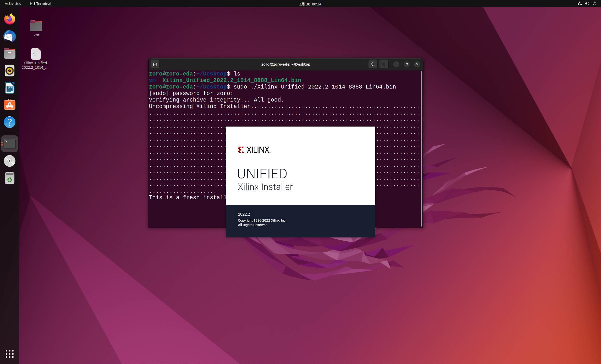
Task: Open the power menu icon
Action: click(x=594, y=4)
